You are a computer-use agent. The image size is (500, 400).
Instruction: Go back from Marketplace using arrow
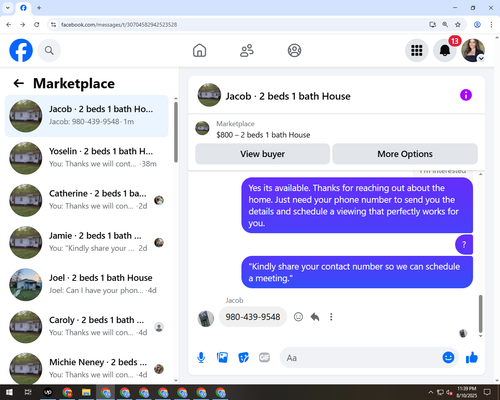[19, 83]
